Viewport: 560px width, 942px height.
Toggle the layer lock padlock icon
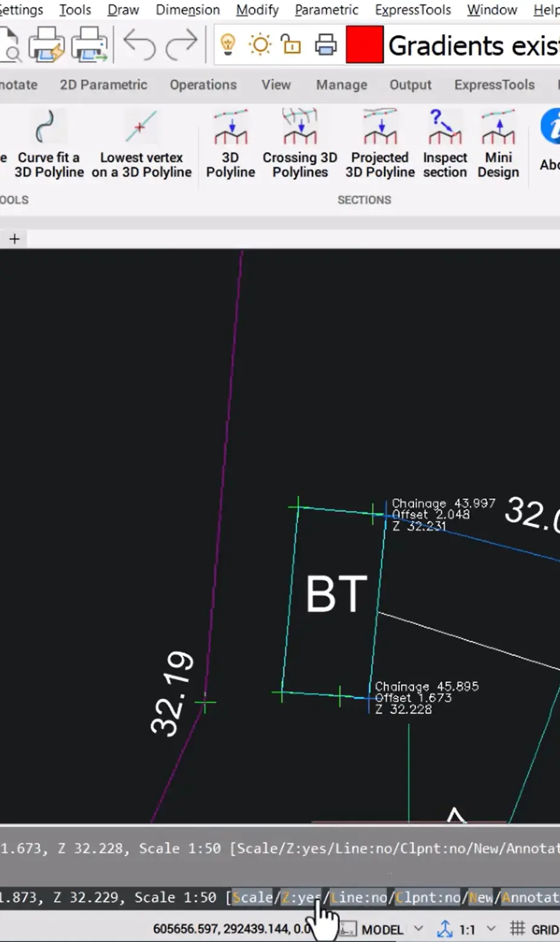pos(291,45)
